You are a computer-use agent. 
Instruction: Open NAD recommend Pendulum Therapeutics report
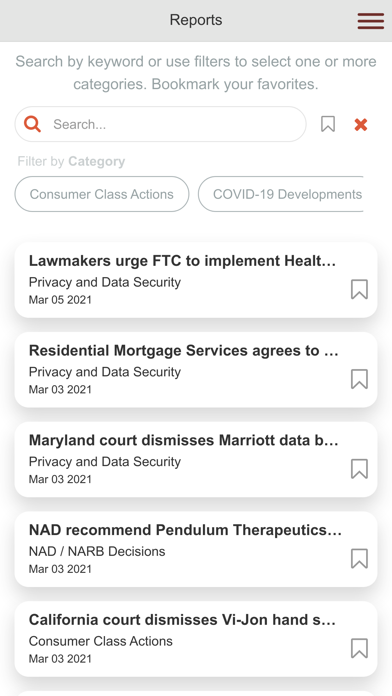pyautogui.click(x=196, y=549)
